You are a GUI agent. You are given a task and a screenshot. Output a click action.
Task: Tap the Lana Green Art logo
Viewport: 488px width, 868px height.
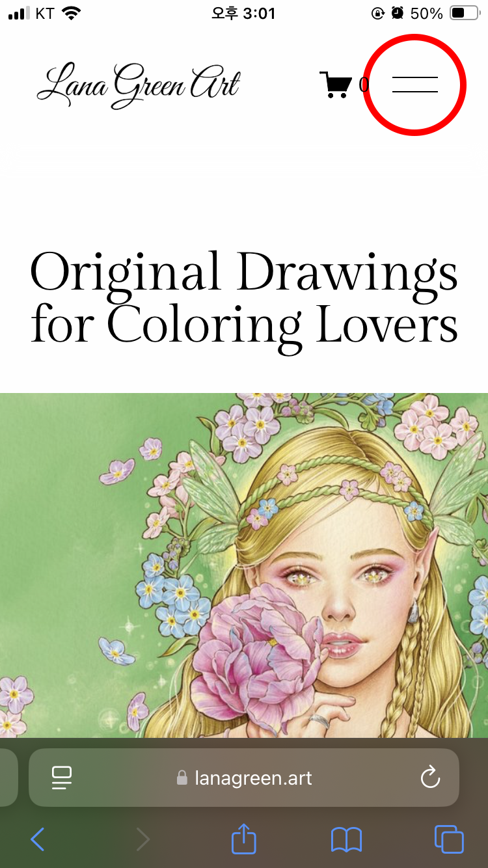(x=138, y=85)
